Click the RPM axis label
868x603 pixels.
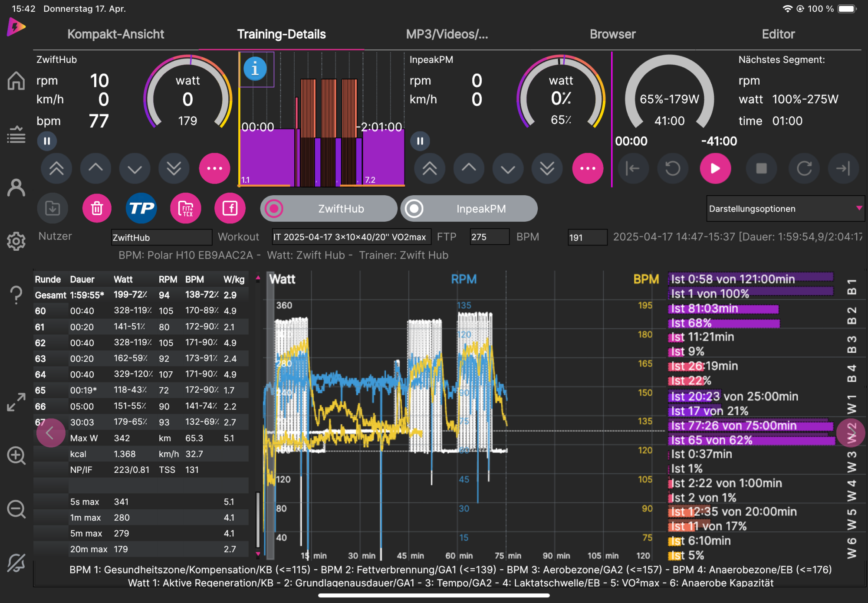pos(464,279)
